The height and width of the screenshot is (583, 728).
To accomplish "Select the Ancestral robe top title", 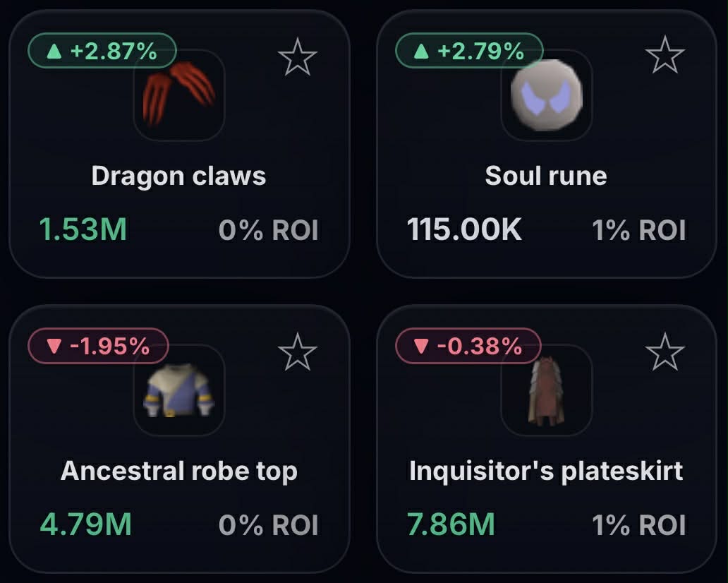I will click(179, 470).
